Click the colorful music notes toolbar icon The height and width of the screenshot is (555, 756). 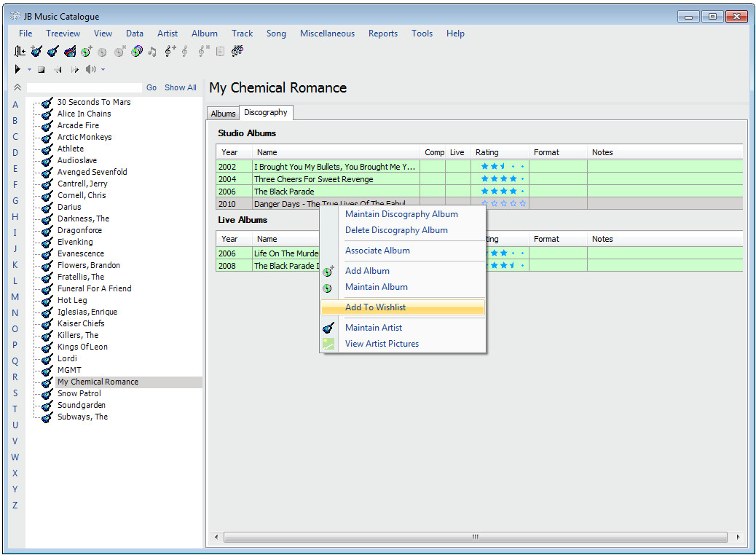point(237,51)
